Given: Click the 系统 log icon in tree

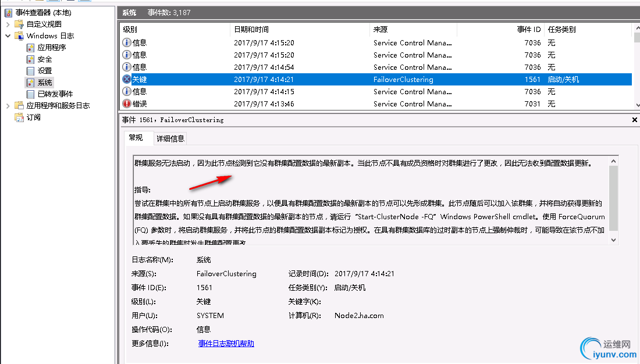Looking at the screenshot, I should (x=30, y=83).
